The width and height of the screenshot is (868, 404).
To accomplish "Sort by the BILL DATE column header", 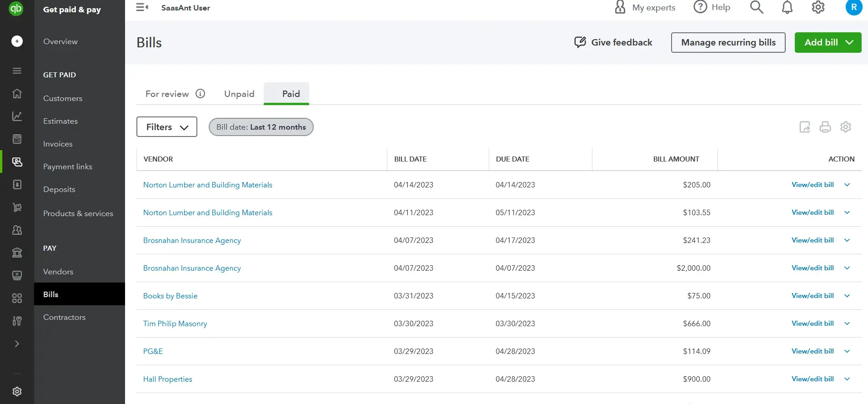I will click(x=410, y=159).
